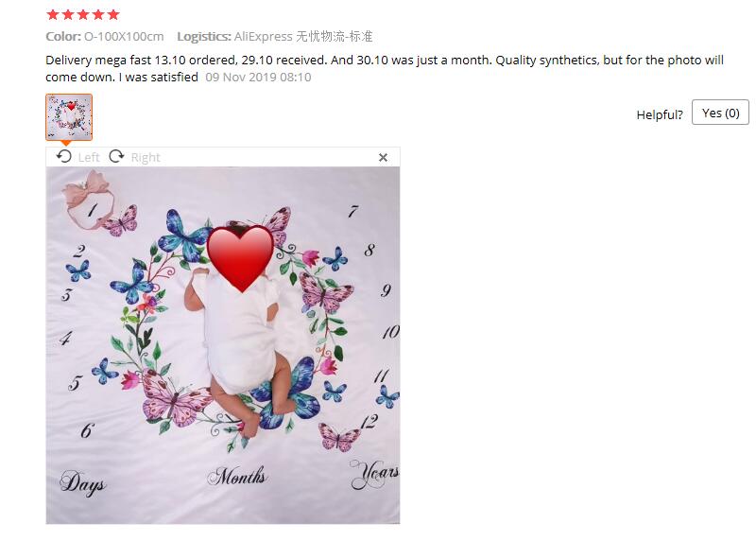Click the Color O-100X100cm label
This screenshot has width=756, height=541.
(x=105, y=37)
